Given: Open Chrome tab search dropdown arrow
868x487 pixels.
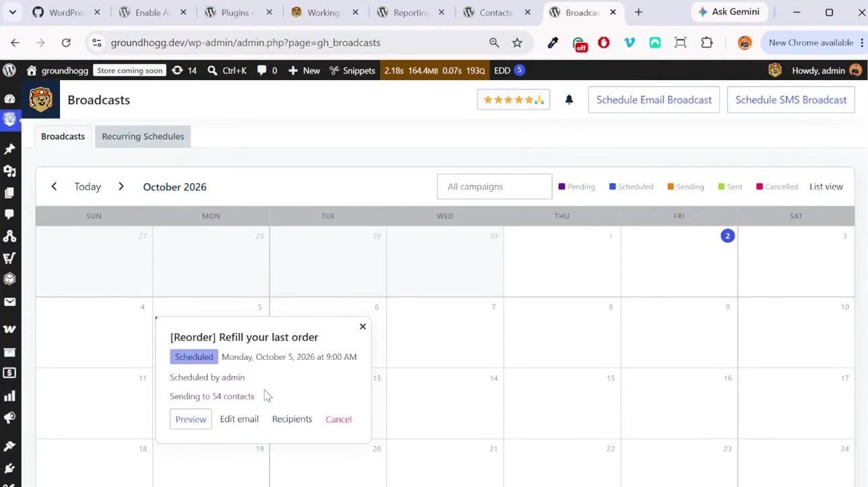Looking at the screenshot, I should [12, 12].
